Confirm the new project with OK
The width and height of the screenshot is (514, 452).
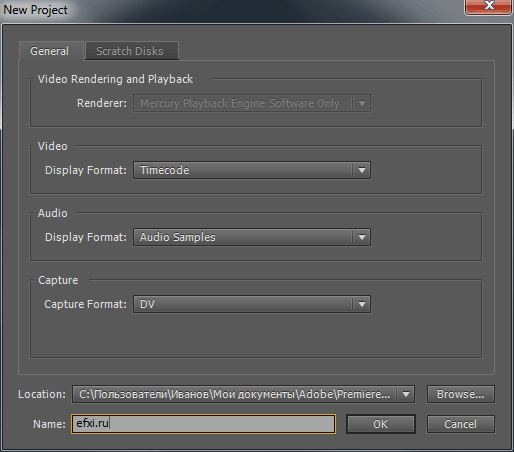coord(381,424)
